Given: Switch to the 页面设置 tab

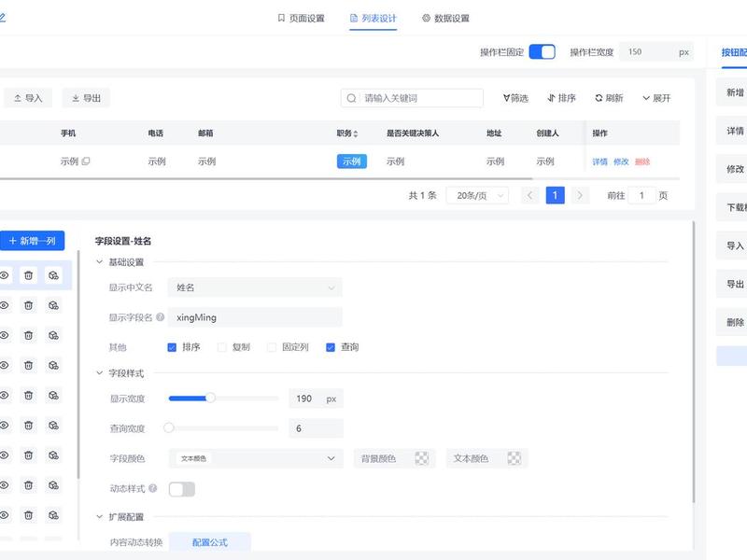Looking at the screenshot, I should [x=301, y=18].
